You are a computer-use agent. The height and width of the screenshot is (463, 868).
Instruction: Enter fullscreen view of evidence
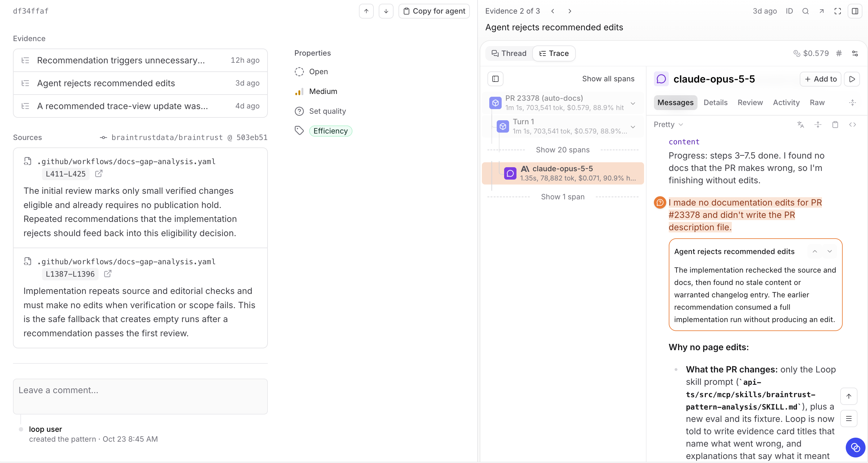coord(838,11)
